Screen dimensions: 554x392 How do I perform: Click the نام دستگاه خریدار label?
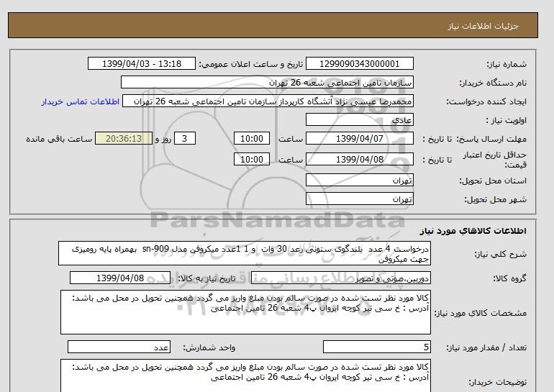tap(493, 83)
